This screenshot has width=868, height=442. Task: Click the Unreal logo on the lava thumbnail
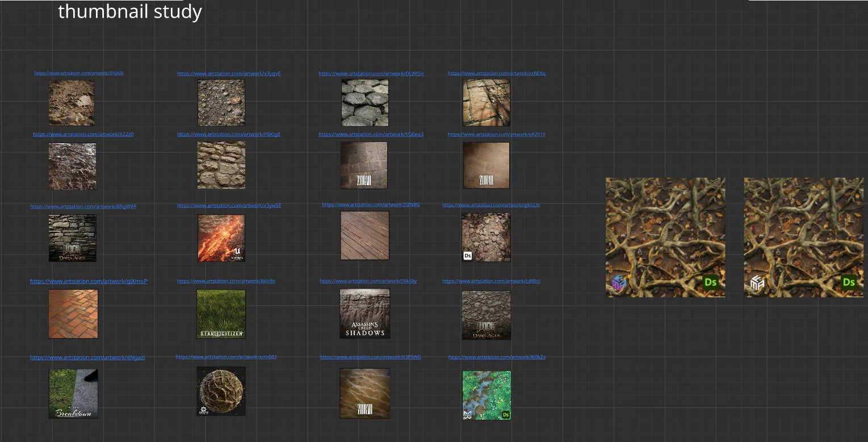point(238,251)
